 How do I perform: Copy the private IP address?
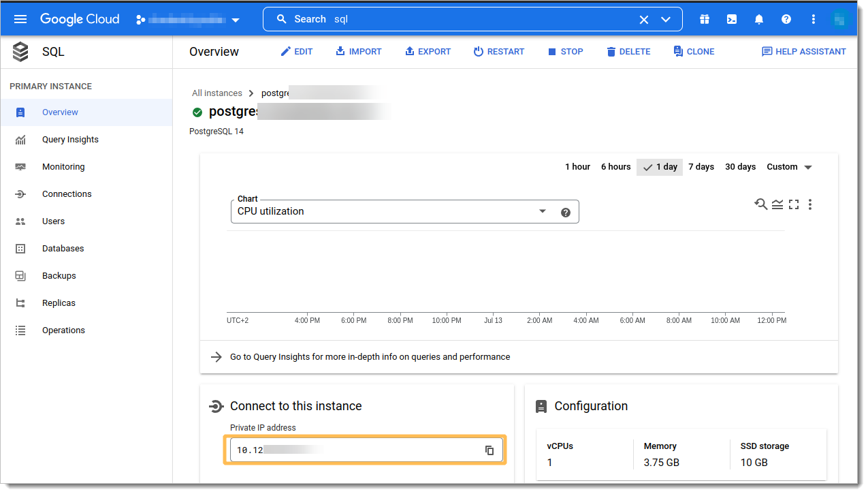489,450
